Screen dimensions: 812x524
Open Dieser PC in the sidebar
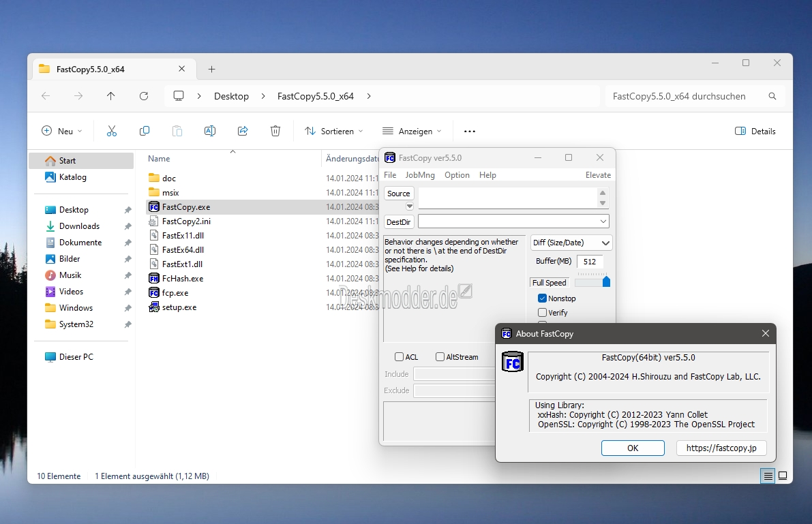[69, 357]
